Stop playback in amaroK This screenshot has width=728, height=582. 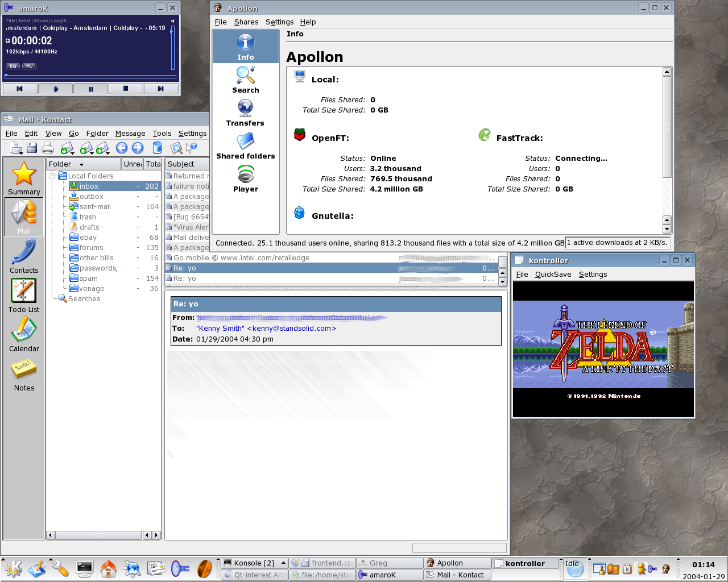click(x=126, y=89)
